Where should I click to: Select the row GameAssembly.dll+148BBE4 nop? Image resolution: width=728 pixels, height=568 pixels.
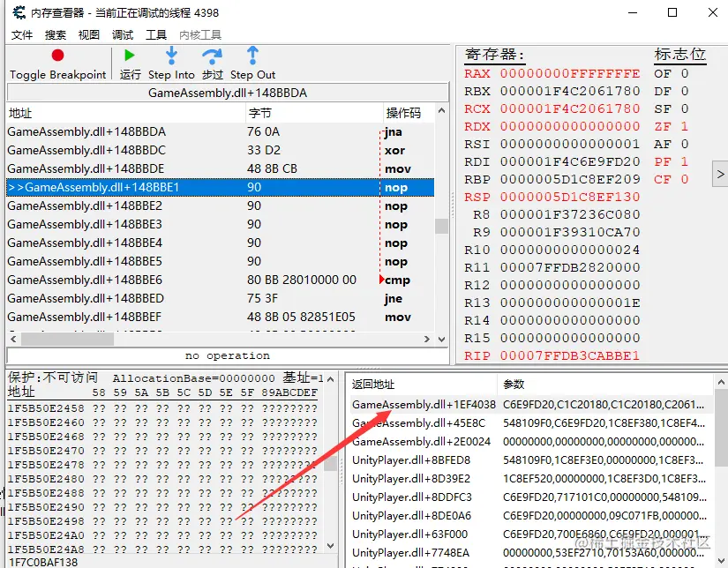click(x=221, y=243)
